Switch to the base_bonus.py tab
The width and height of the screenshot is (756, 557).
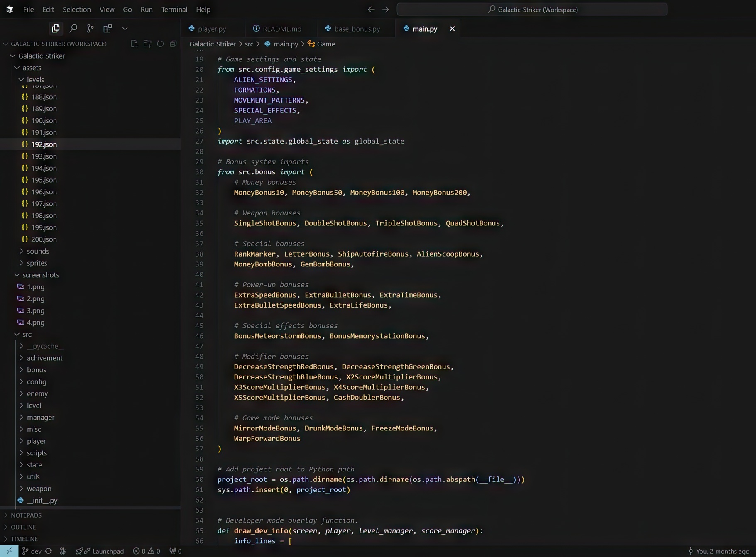point(357,29)
